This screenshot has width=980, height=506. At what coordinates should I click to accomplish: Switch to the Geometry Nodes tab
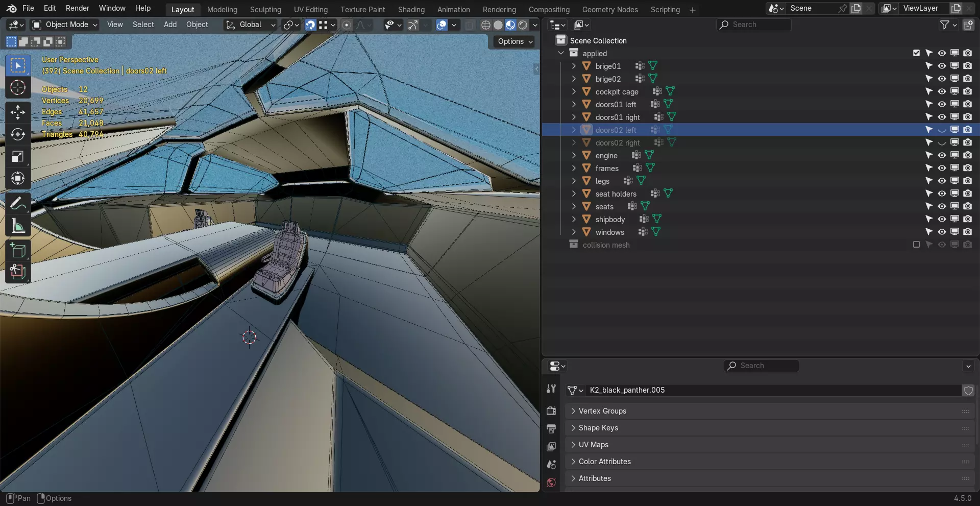610,9
